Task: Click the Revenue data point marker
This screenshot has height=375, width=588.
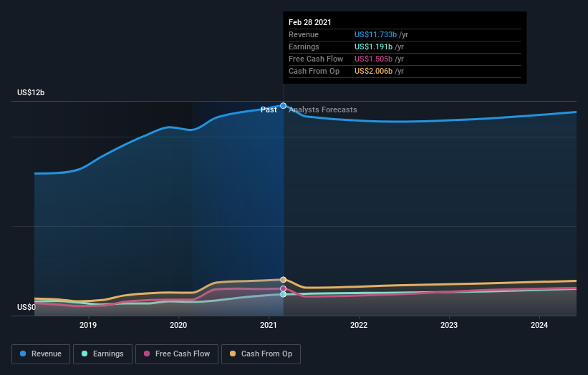Action: 283,106
